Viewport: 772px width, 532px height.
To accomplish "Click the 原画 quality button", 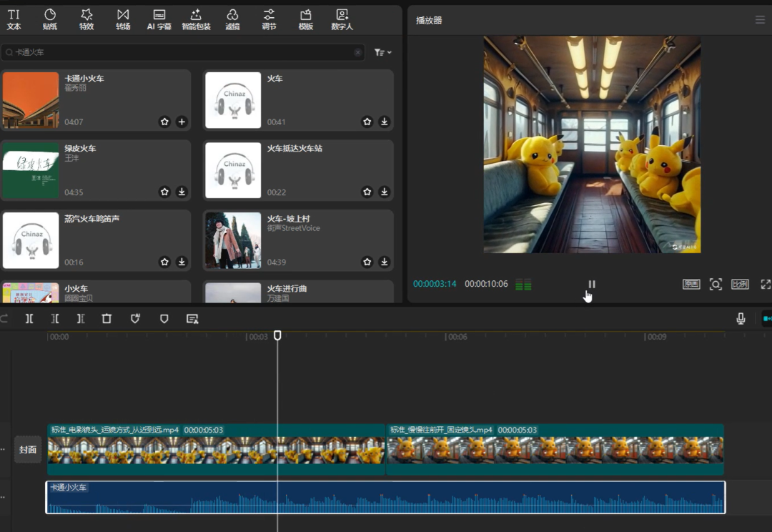I will pos(691,284).
